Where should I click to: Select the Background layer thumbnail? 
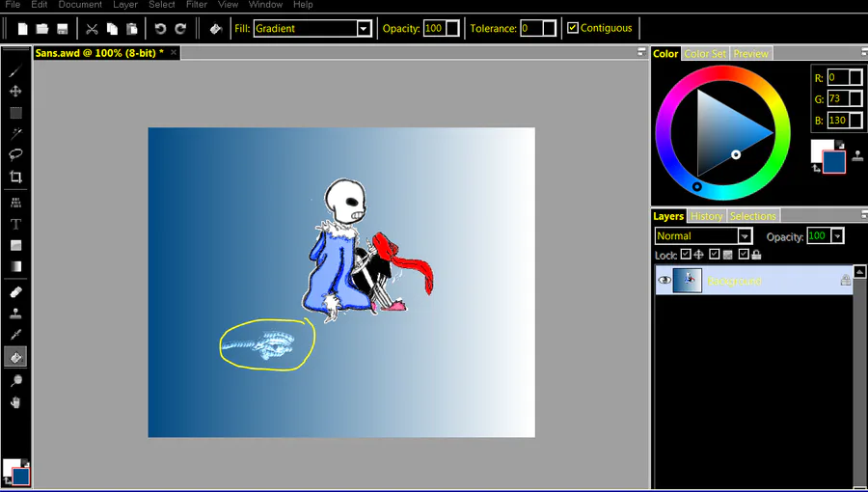click(x=687, y=281)
